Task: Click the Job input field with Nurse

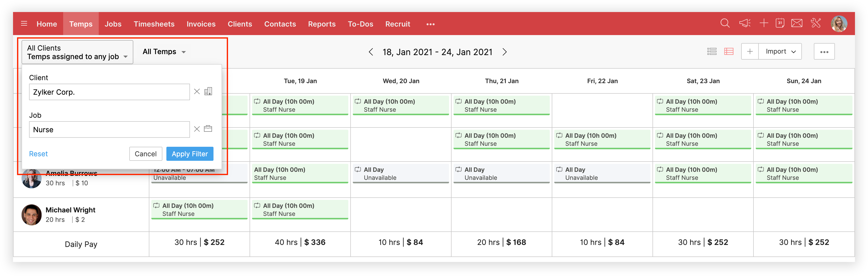Action: [x=109, y=129]
